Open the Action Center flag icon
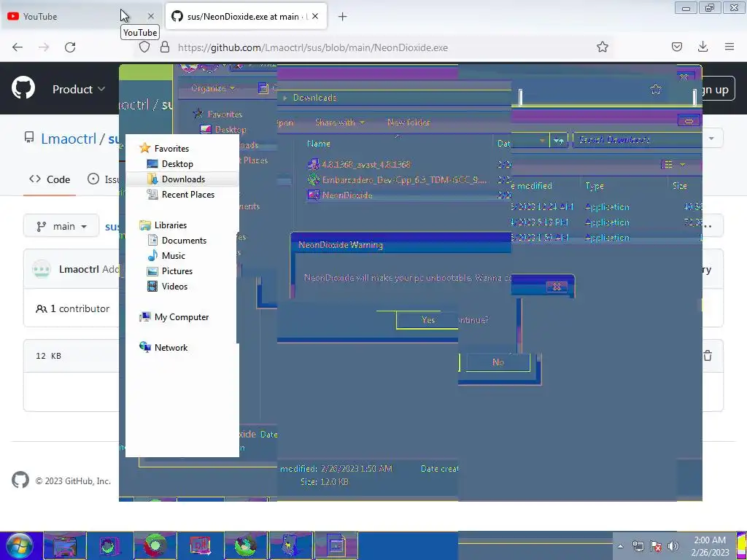This screenshot has height=560, width=747. [656, 546]
